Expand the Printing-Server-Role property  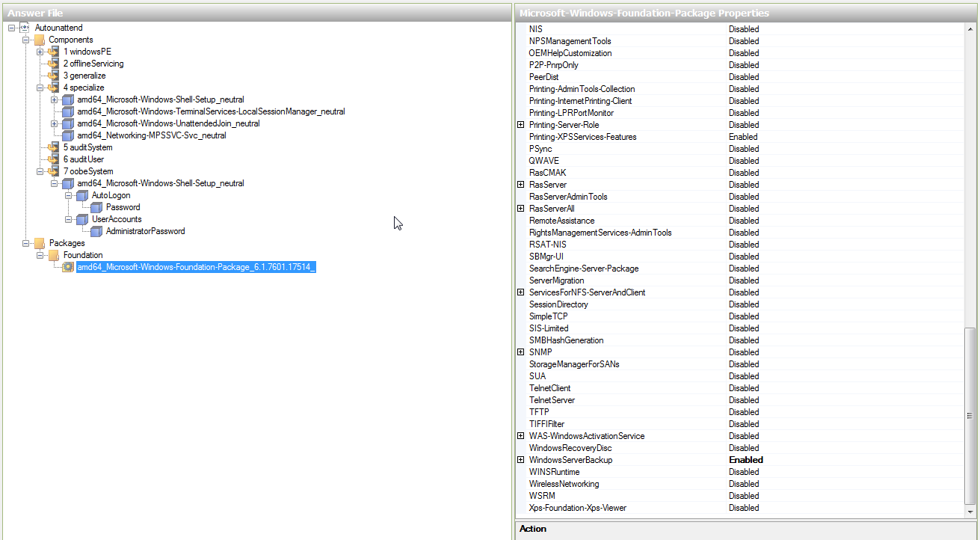coord(521,125)
